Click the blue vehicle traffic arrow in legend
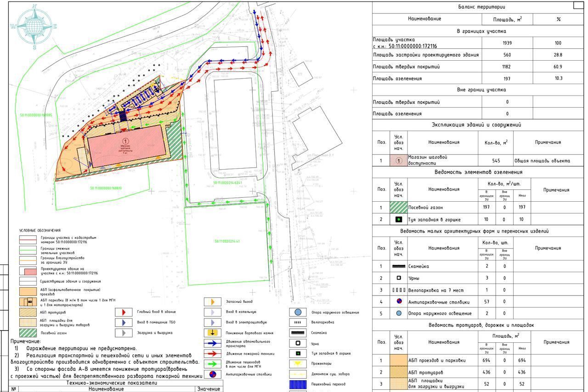This screenshot has height=392, width=588. click(x=212, y=343)
